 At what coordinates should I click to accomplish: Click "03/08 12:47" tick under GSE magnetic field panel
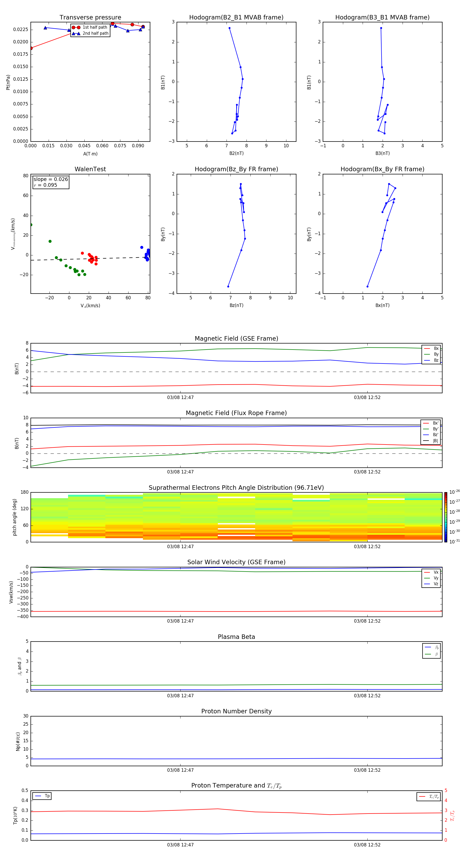coord(181,398)
